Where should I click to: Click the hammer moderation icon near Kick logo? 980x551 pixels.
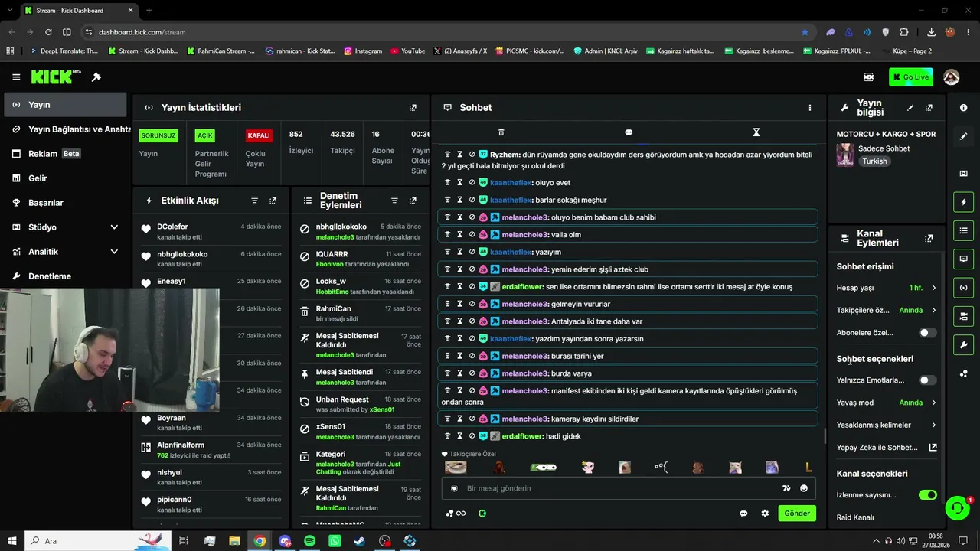point(96,77)
